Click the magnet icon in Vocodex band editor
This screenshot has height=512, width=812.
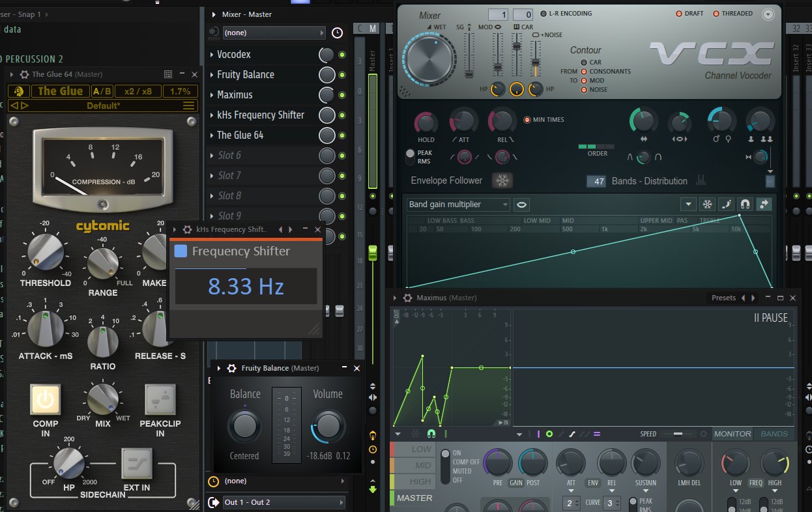[744, 204]
